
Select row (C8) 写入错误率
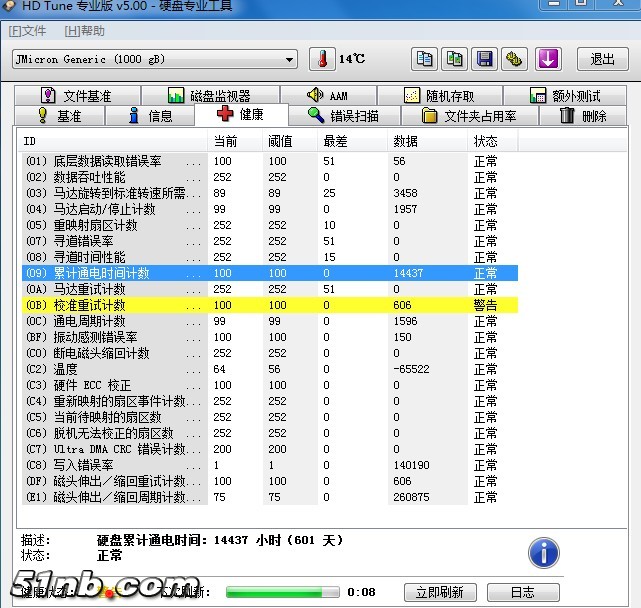(x=270, y=465)
